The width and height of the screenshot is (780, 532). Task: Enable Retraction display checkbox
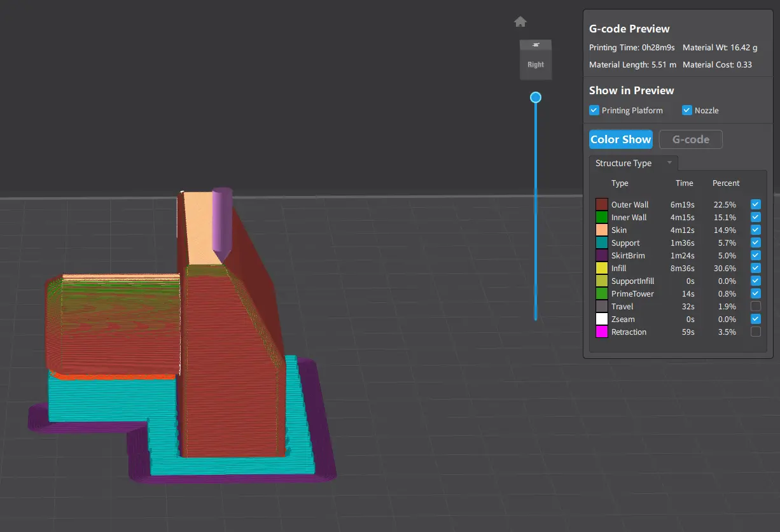[x=756, y=332]
